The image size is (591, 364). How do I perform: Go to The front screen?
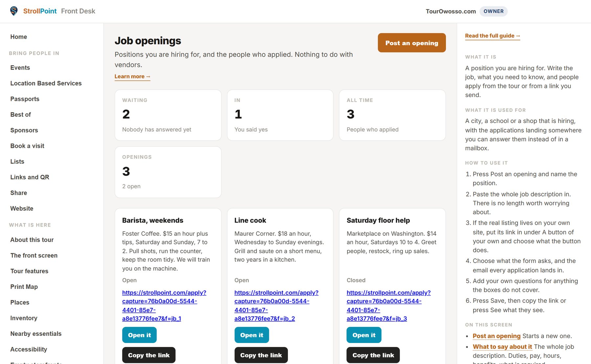[34, 255]
